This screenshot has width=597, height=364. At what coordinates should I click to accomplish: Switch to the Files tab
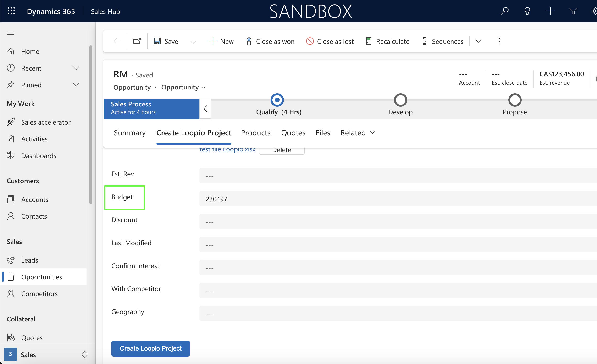323,133
